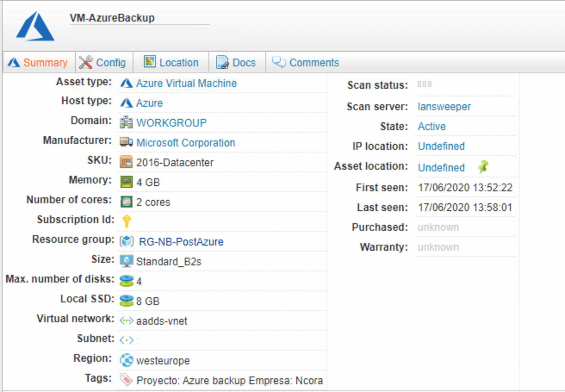Click the Proyecto: Azure backup tags text

point(230,380)
